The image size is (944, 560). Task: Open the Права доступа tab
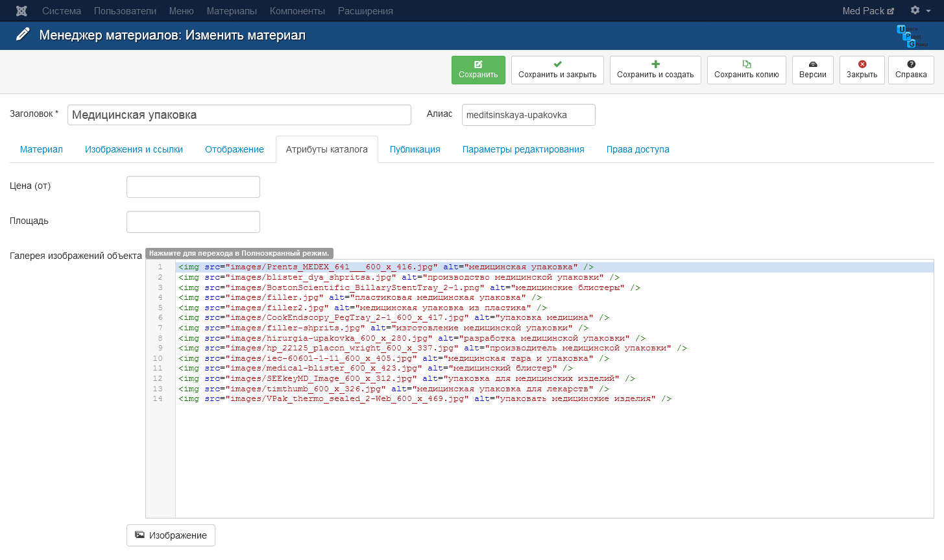click(x=637, y=149)
